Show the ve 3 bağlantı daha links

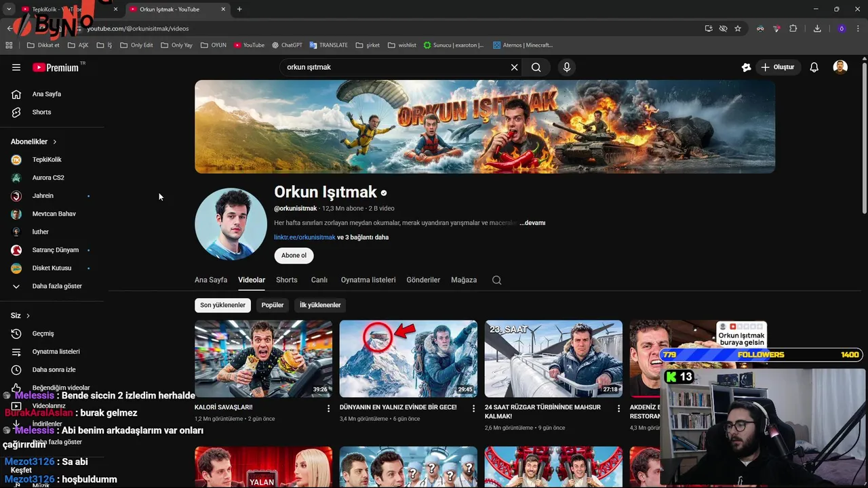click(363, 237)
